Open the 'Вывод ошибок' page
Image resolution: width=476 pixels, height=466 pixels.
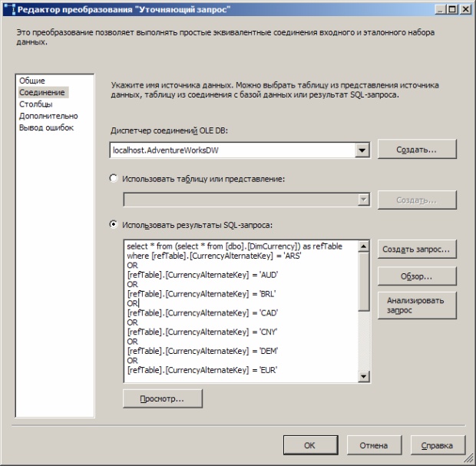point(46,127)
